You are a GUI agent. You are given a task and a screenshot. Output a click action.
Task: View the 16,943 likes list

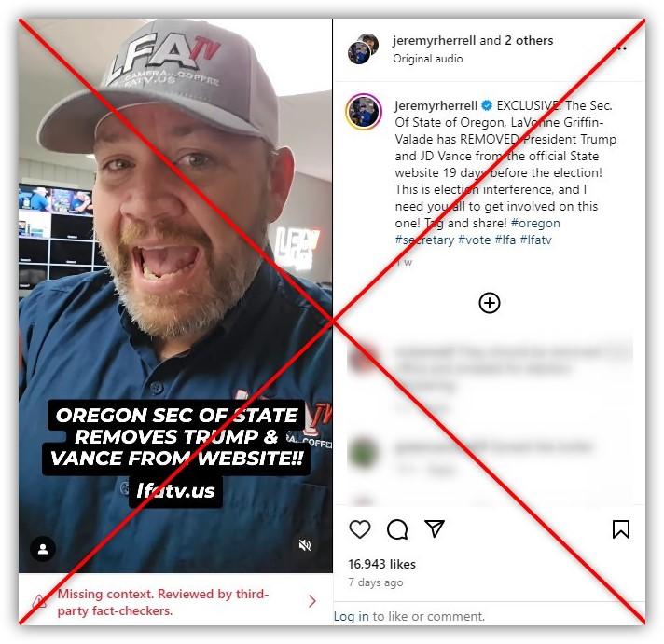pos(381,564)
